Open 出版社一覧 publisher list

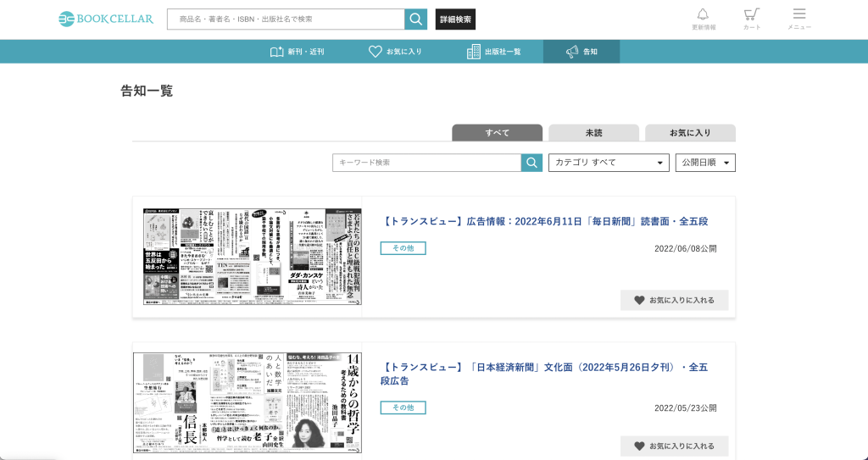(493, 52)
